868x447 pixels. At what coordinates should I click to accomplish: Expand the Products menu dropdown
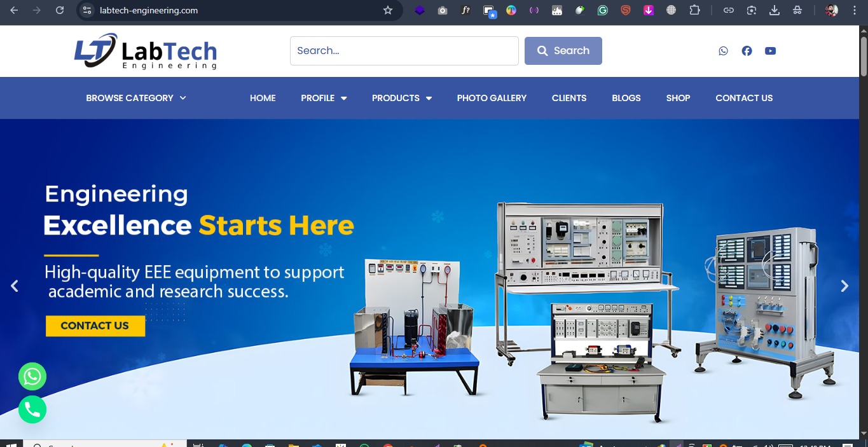[x=401, y=98]
